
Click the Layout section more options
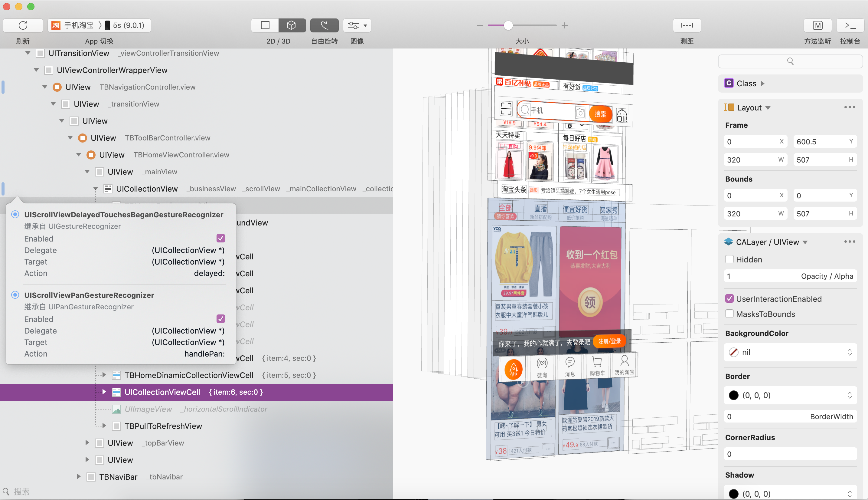point(850,107)
